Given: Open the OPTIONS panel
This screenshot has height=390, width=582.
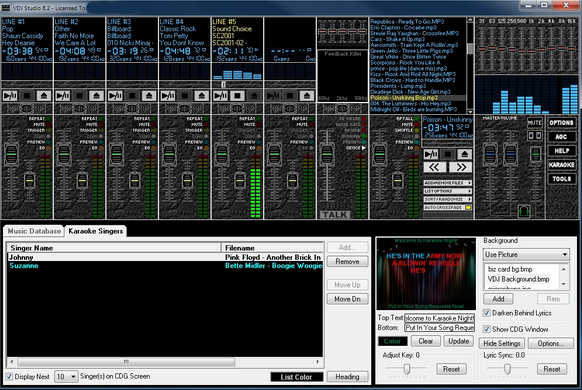Looking at the screenshot, I should (562, 123).
